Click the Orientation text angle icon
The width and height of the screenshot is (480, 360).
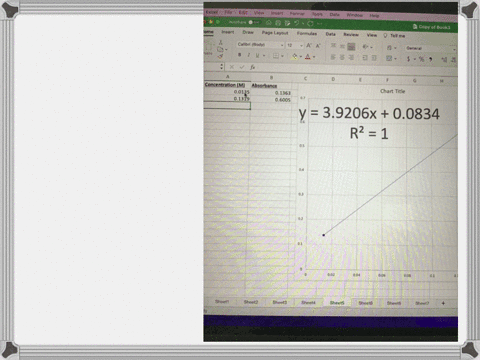point(366,47)
